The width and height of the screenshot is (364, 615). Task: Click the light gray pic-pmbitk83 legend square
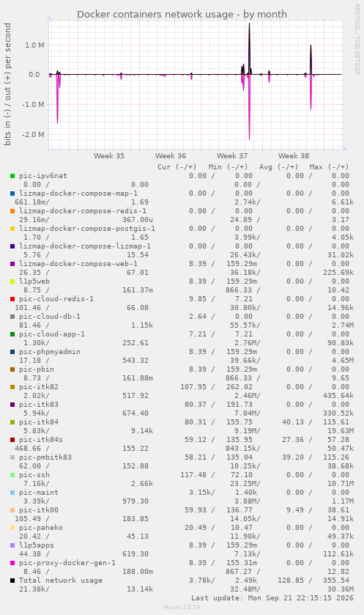pyautogui.click(x=12, y=457)
